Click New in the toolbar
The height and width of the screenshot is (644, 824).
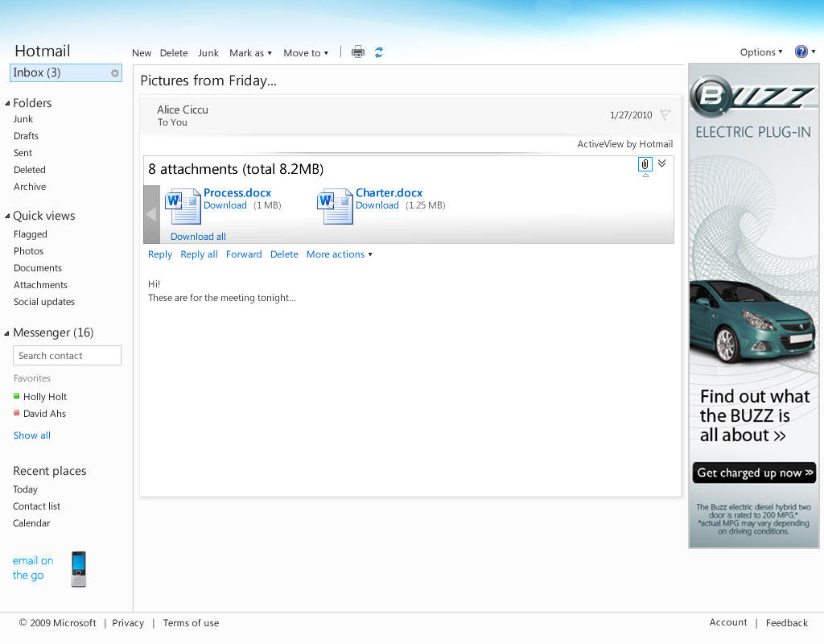click(142, 53)
